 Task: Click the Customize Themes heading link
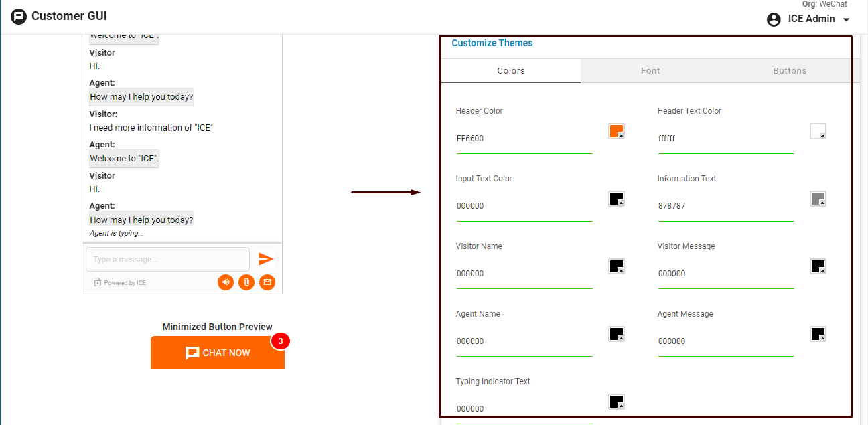pos(492,43)
